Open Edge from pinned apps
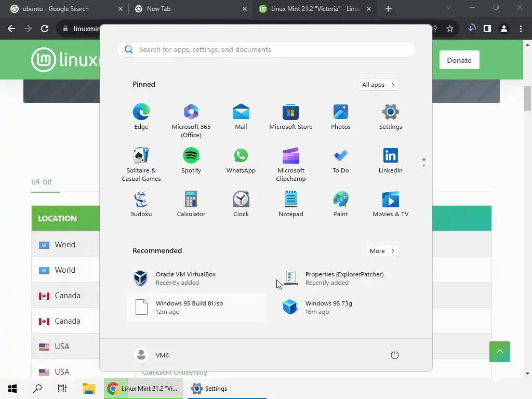532x399 pixels. [141, 117]
